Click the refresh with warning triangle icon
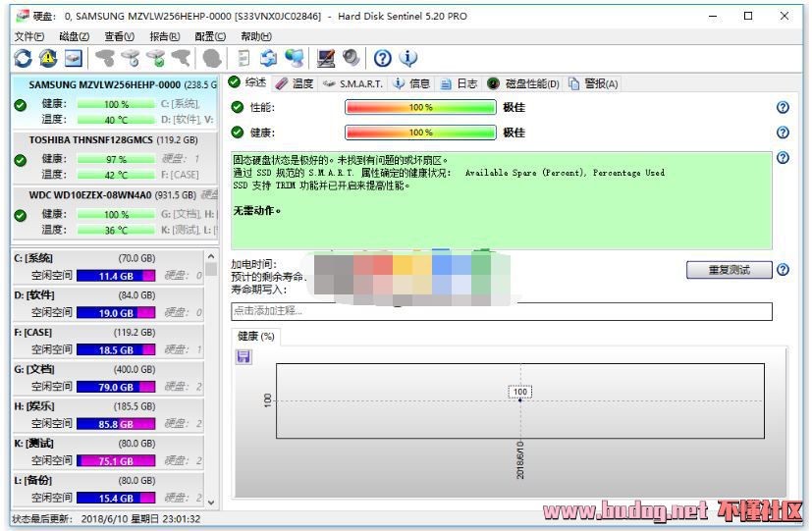This screenshot has height=531, width=812. [48, 59]
